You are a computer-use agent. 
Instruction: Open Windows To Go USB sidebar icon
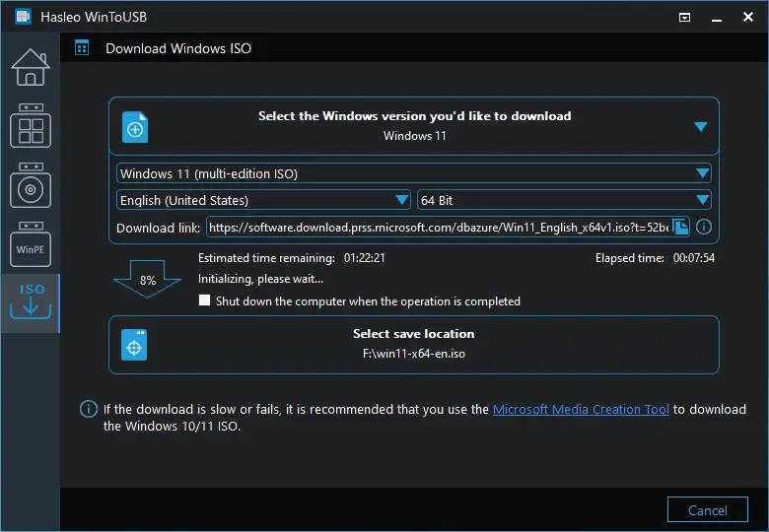pyautogui.click(x=31, y=125)
